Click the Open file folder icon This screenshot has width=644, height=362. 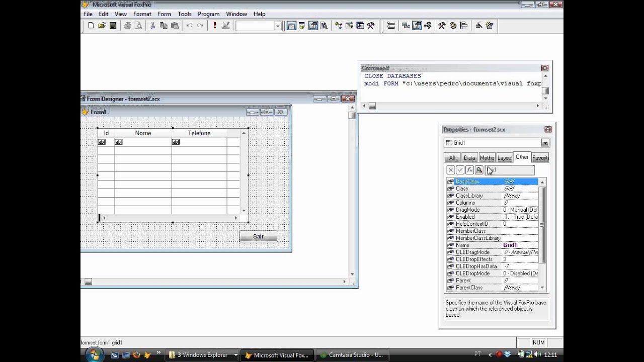102,26
